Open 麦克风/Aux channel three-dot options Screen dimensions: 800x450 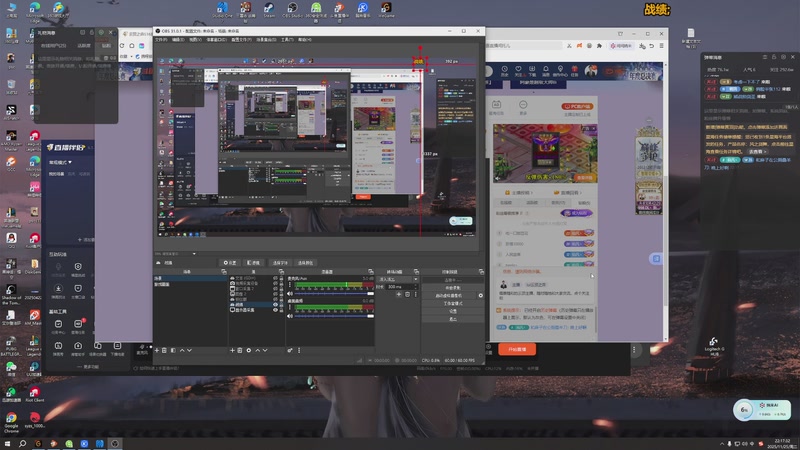coord(290,285)
